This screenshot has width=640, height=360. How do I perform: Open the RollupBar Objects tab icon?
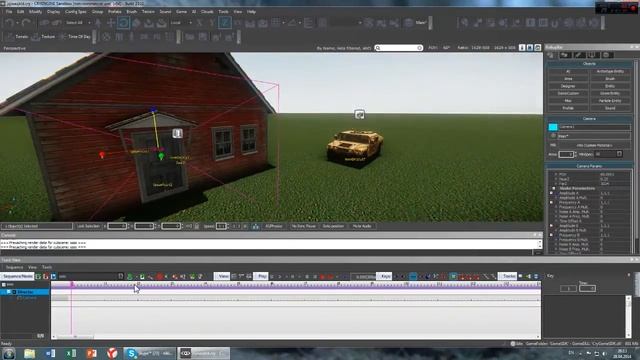coord(551,55)
